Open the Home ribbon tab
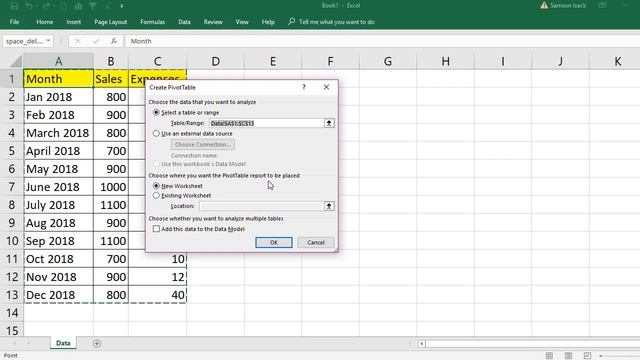640x360 pixels. coord(44,22)
